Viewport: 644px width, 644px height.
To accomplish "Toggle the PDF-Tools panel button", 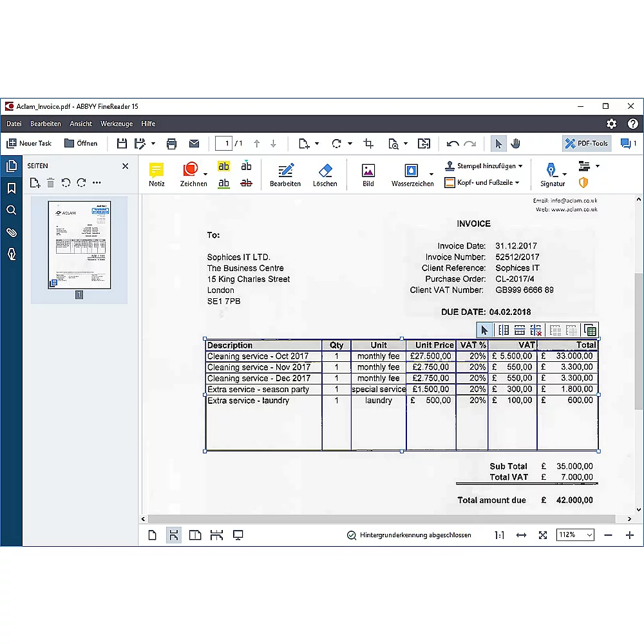I will (586, 144).
